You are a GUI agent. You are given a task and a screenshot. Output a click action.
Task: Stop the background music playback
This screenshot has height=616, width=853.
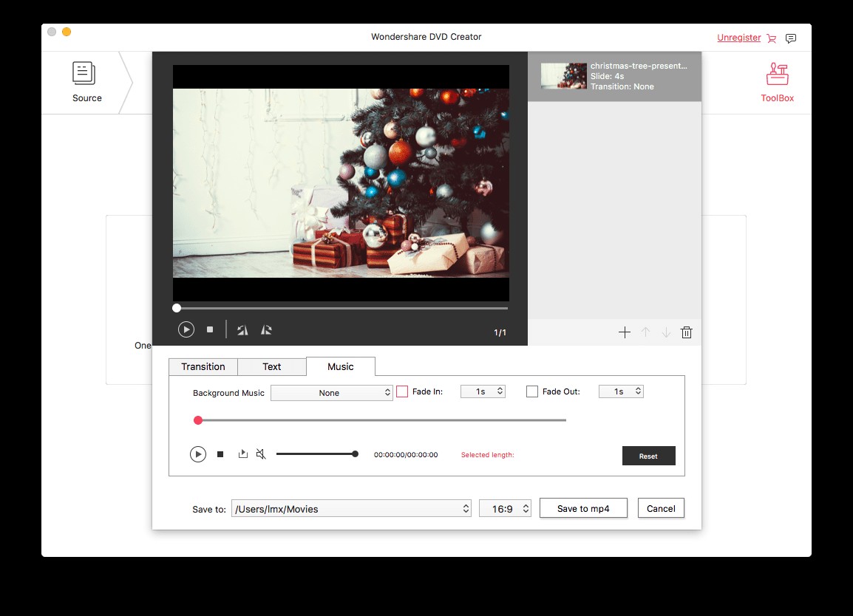220,454
